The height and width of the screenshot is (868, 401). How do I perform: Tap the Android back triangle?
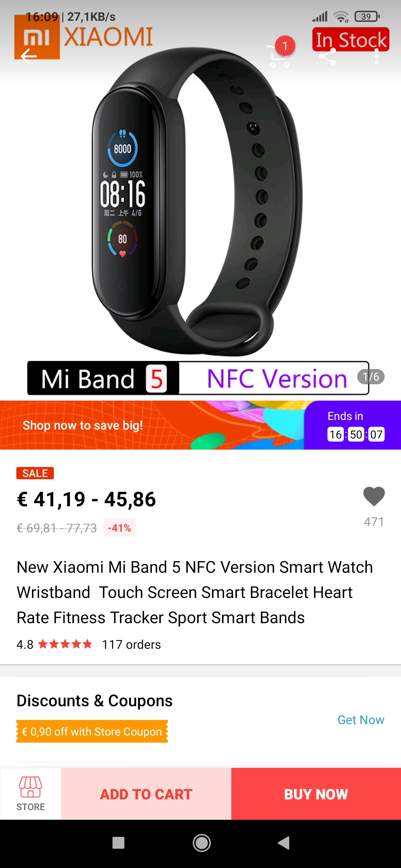tap(284, 843)
